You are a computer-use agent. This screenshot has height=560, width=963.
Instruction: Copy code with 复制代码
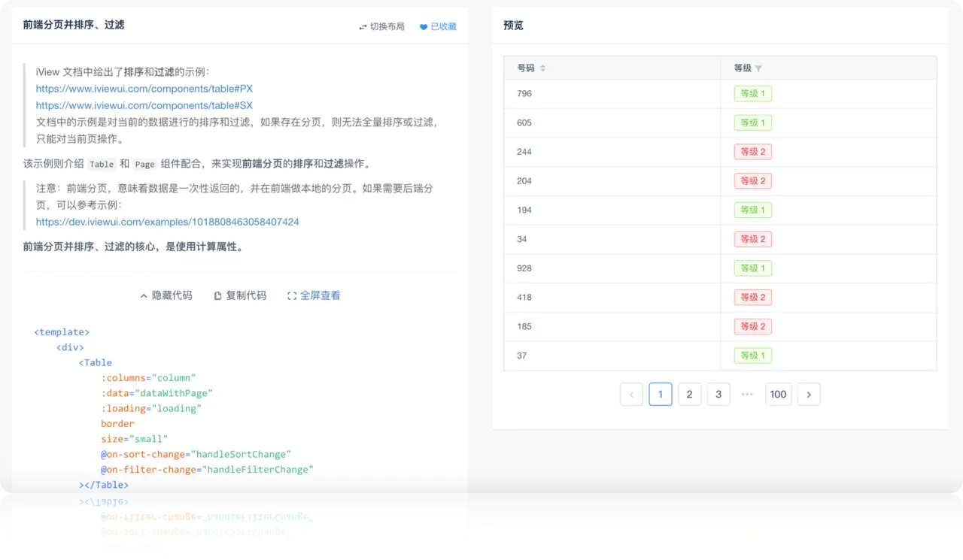[x=240, y=295]
